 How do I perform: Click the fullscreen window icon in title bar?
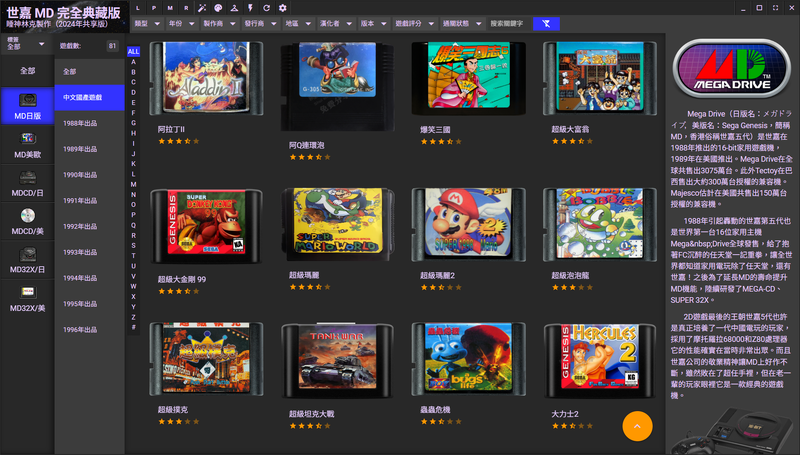pyautogui.click(x=776, y=8)
